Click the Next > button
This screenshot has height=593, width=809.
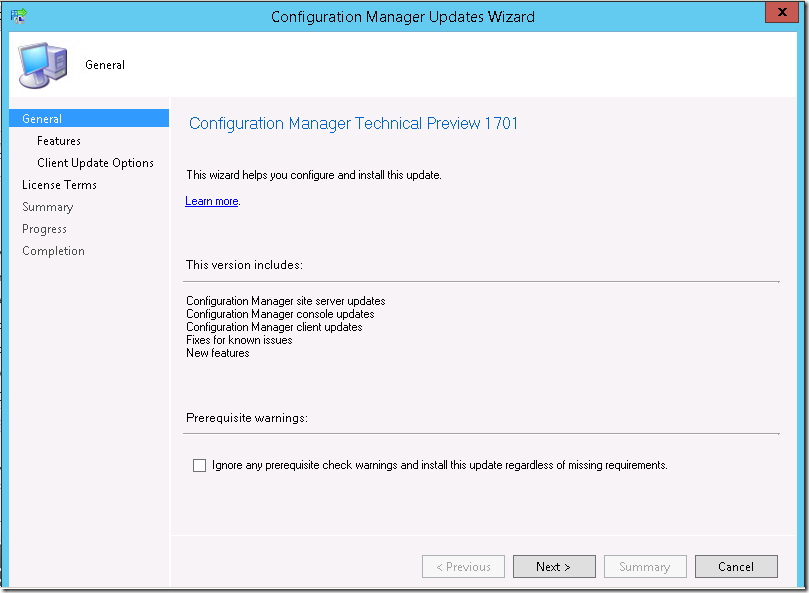(554, 567)
